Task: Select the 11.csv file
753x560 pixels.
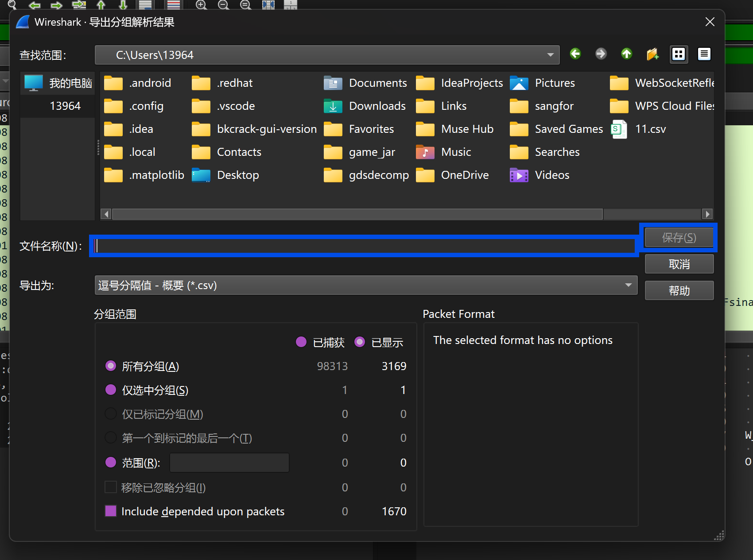Action: tap(638, 129)
